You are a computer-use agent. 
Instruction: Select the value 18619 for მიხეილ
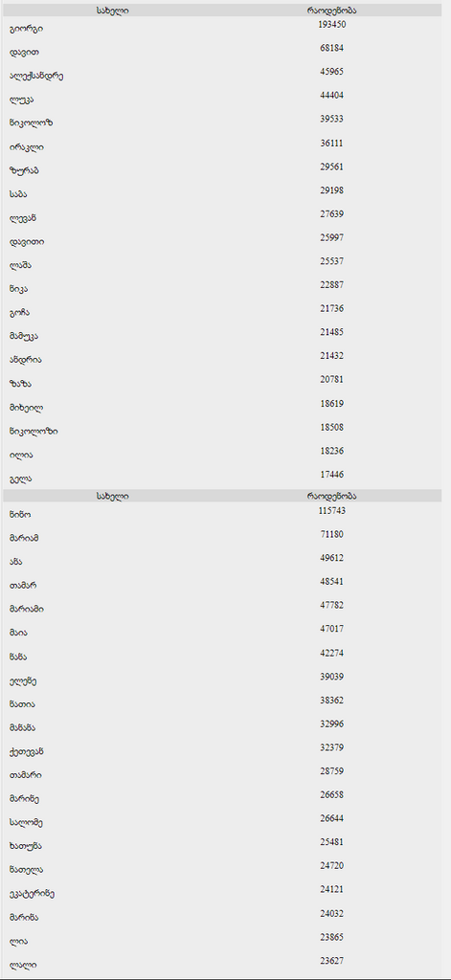[x=331, y=404]
